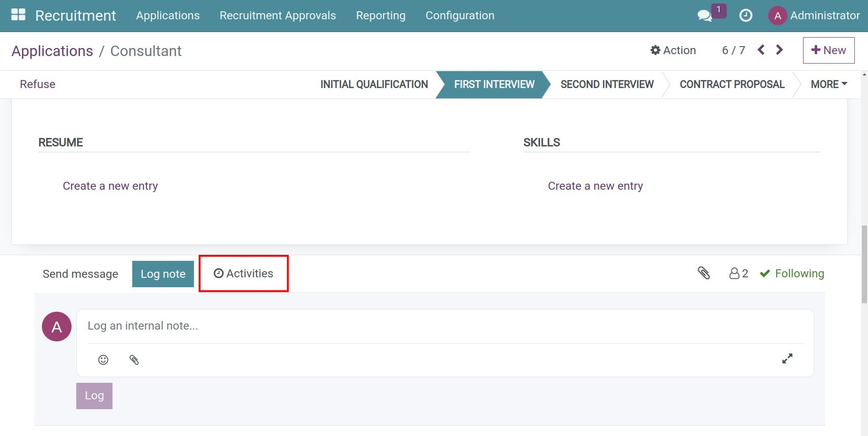The height and width of the screenshot is (436, 868).
Task: Create a new entry under Resume
Action: [110, 186]
